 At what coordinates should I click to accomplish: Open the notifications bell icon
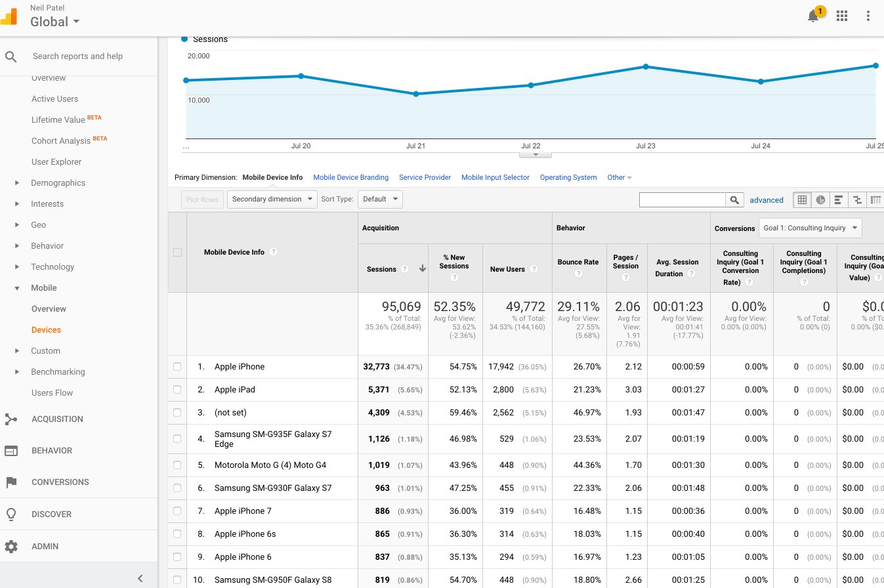(813, 16)
